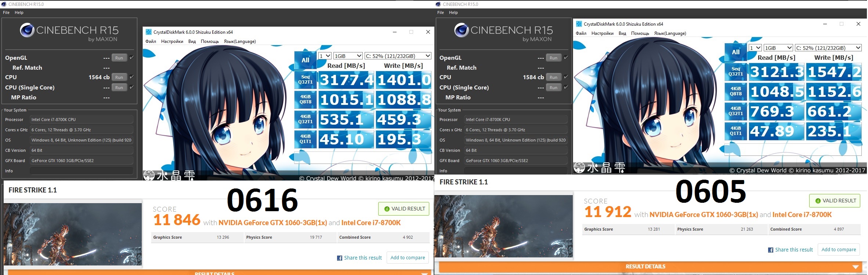Click the Cinebench title bar icon in the left window
868x275 pixels.
pyautogui.click(x=4, y=4)
